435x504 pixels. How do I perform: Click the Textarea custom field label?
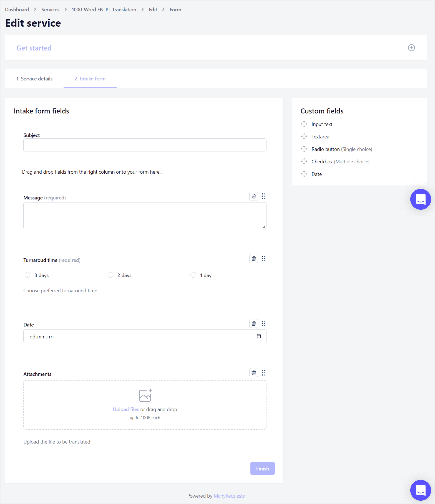[x=320, y=137]
